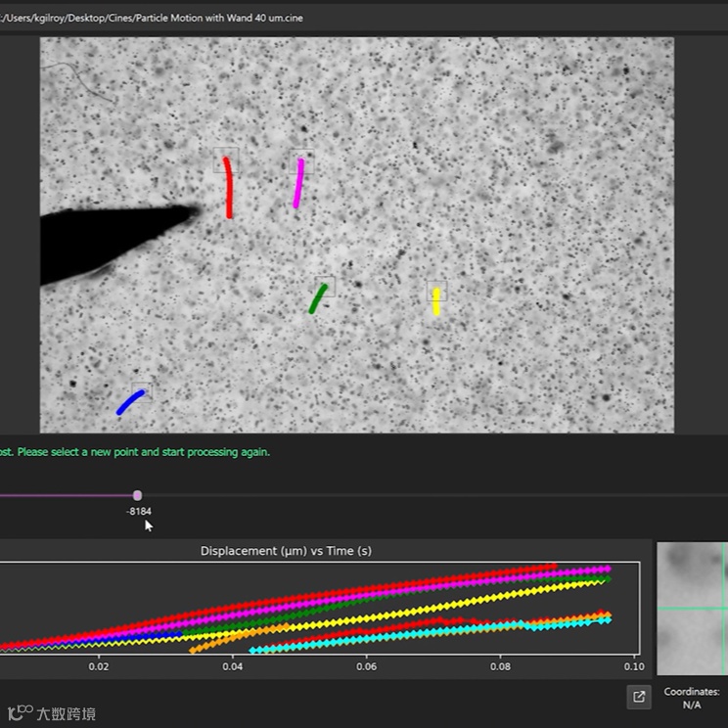The image size is (728, 728).
Task: Select the magenta particle track
Action: [298, 183]
